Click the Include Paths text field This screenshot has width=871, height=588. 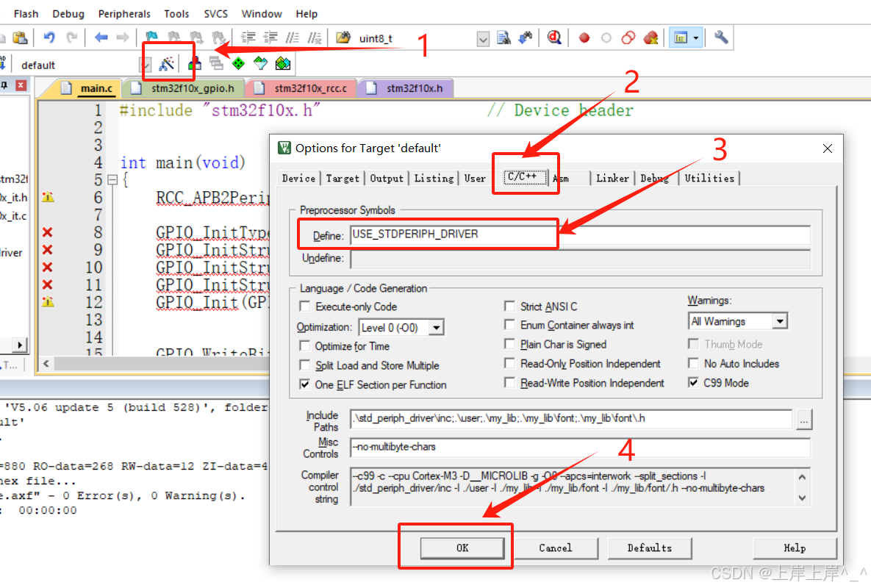pyautogui.click(x=571, y=419)
